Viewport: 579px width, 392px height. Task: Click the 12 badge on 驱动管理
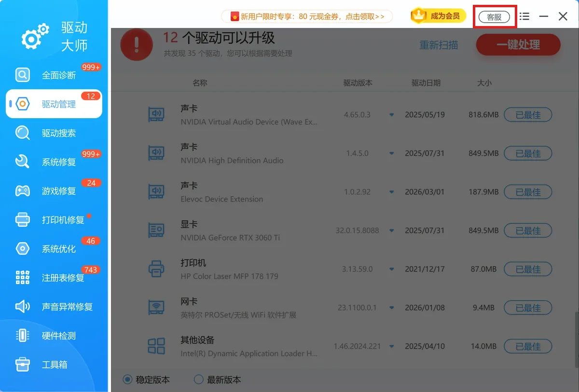tap(91, 96)
